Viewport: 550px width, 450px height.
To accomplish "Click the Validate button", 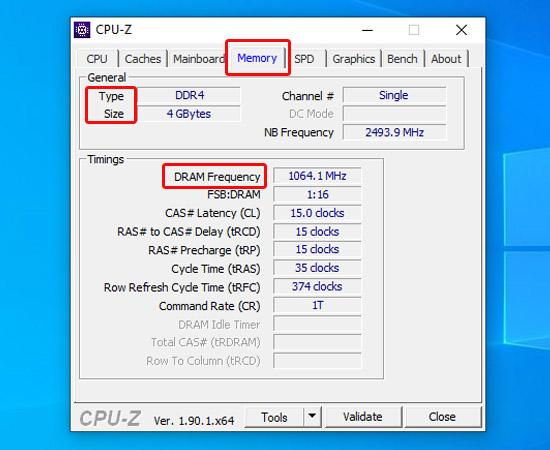I will point(363,417).
